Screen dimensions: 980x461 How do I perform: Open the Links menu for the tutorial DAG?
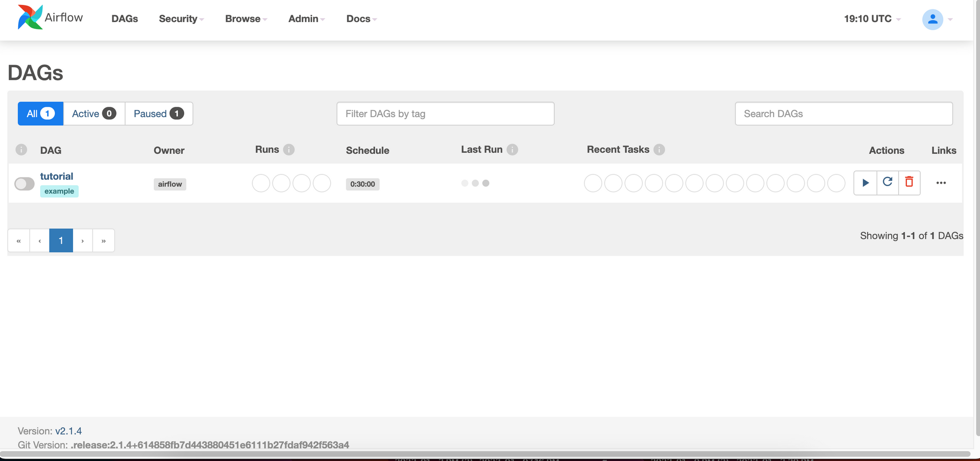(941, 183)
